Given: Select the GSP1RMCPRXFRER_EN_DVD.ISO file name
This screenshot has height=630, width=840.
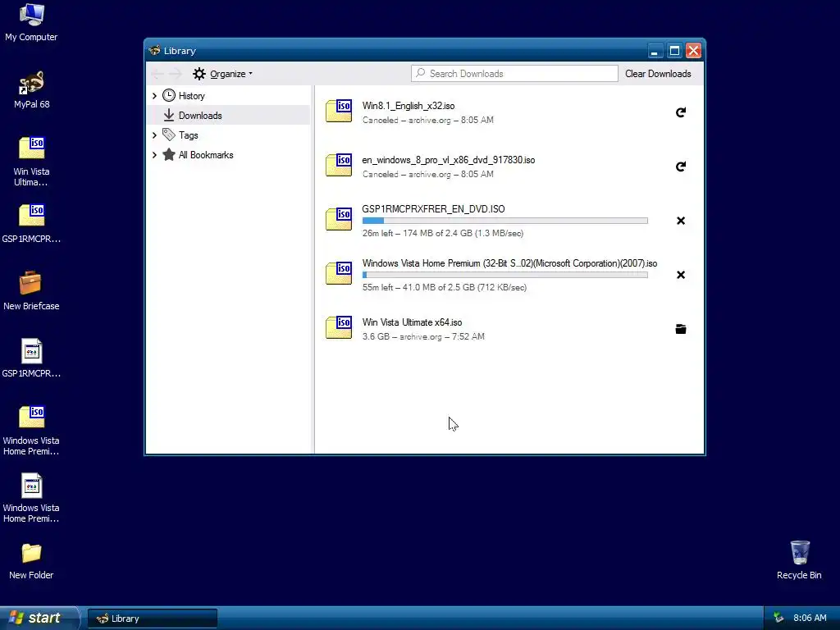Looking at the screenshot, I should tap(433, 209).
